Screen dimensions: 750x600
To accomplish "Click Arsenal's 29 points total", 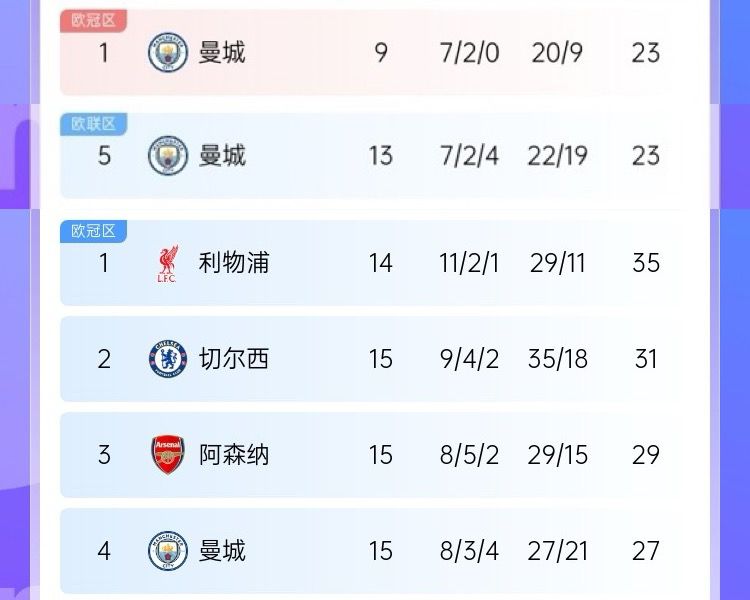I will [x=646, y=455].
